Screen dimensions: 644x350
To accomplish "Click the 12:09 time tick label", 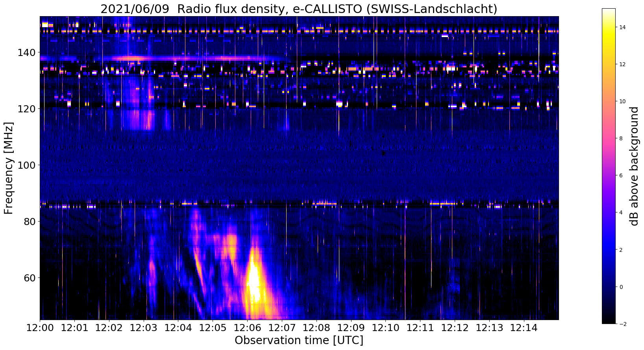I will click(x=351, y=328).
